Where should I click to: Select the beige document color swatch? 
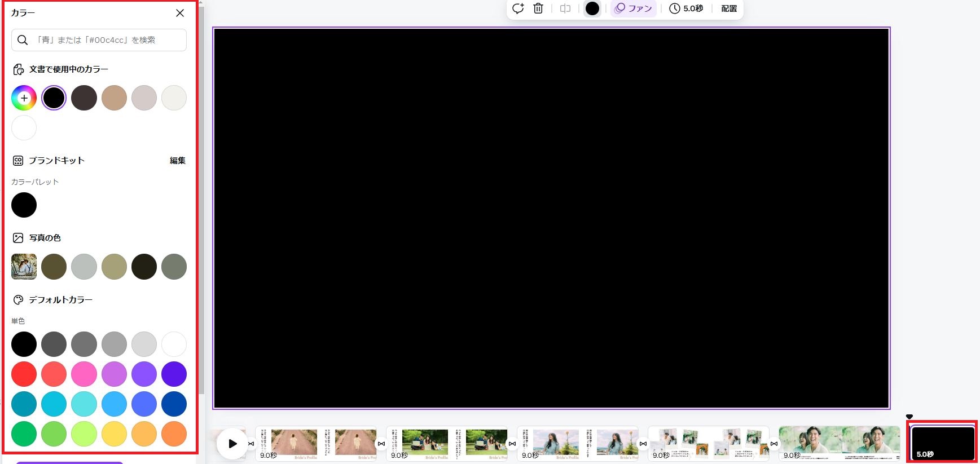click(x=114, y=98)
